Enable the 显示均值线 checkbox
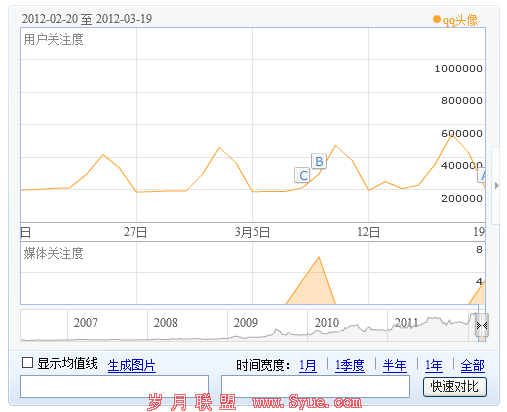This screenshot has width=507, height=412. coord(27,363)
